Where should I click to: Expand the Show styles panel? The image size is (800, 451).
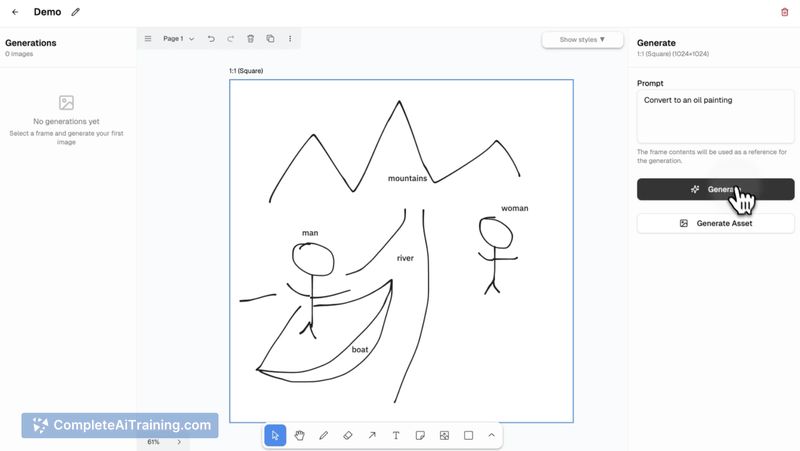pos(582,39)
